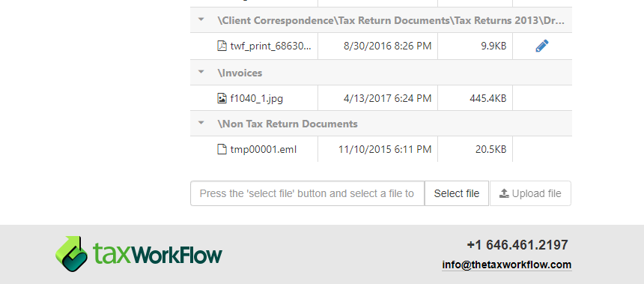Click the taxWorkFlow green logo
644x284 pixels.
tap(139, 253)
